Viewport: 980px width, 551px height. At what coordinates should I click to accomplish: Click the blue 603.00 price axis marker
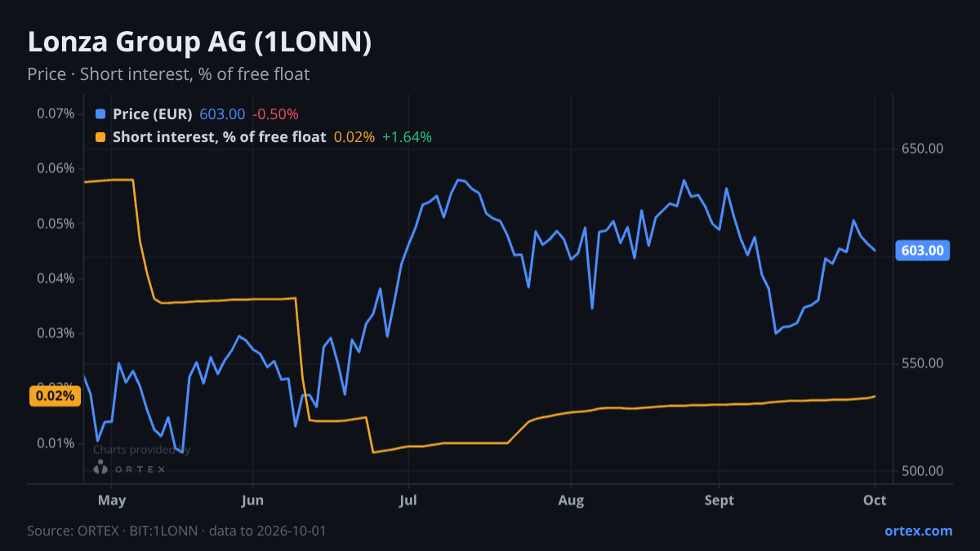coord(923,250)
